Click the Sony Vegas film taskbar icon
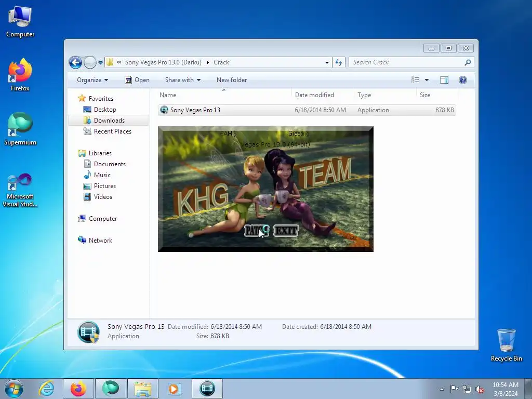The height and width of the screenshot is (399, 532). (207, 389)
